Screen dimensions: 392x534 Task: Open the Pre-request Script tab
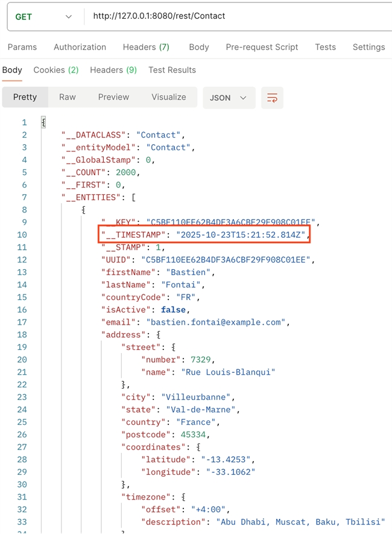pos(262,47)
